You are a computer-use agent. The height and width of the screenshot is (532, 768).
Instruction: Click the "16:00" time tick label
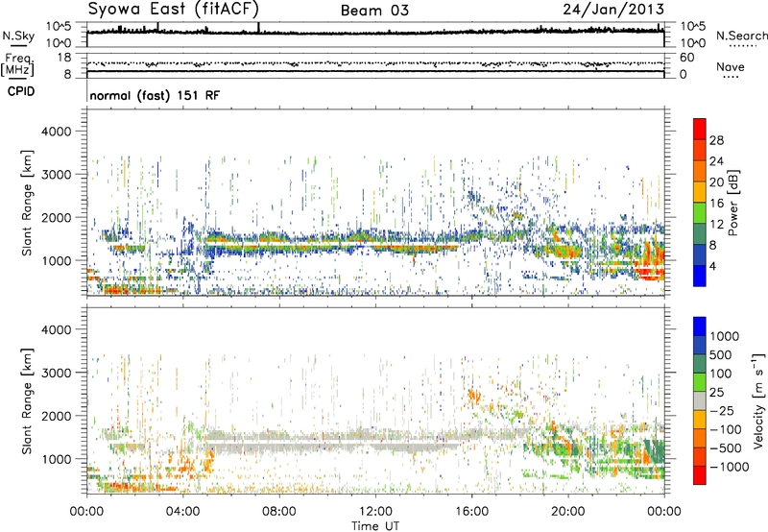pyautogui.click(x=471, y=512)
